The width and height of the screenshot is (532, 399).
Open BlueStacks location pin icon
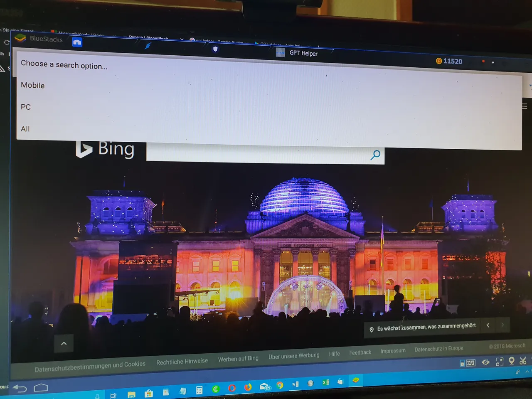pos(512,361)
